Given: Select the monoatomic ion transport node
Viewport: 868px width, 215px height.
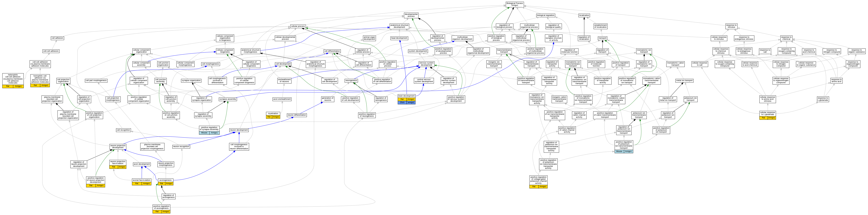Looking at the screenshot, I should click(x=644, y=51).
